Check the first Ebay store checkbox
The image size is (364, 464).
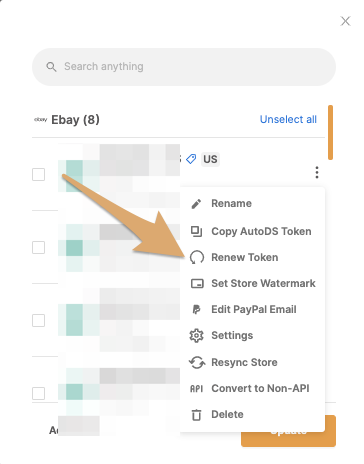click(x=39, y=174)
